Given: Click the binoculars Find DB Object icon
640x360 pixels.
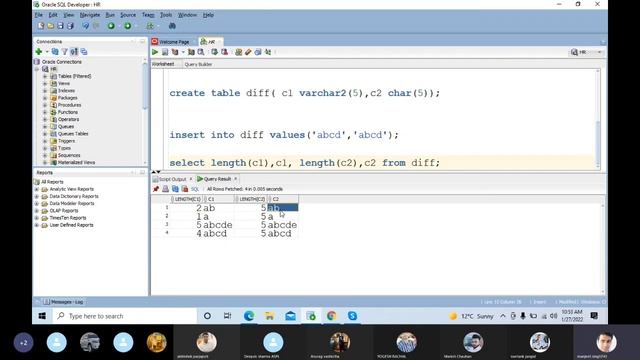Looking at the screenshot, I should pyautogui.click(x=172, y=26).
